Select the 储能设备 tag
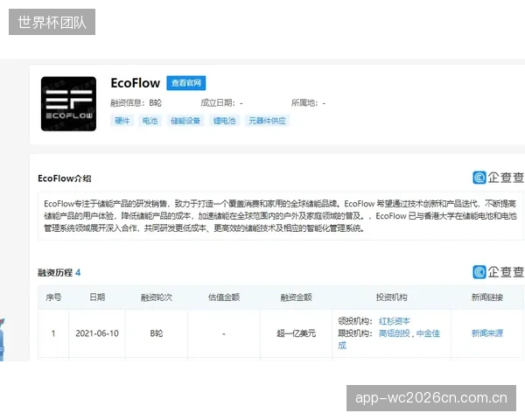525x420 pixels. (185, 121)
